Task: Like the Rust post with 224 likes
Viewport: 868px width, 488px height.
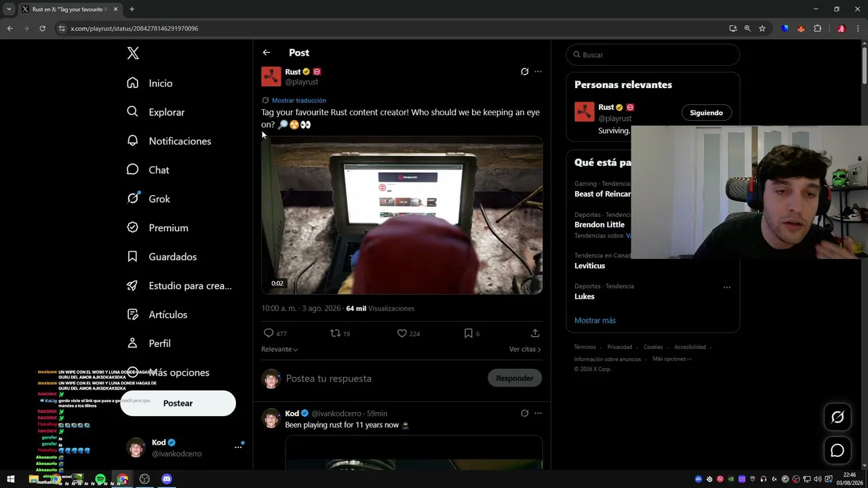Action: point(408,333)
